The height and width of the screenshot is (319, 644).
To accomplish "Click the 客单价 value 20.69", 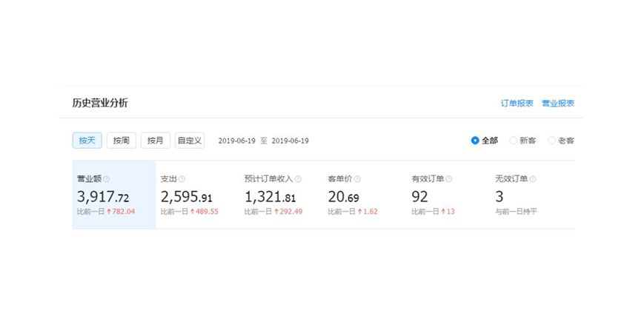I will [x=343, y=197].
